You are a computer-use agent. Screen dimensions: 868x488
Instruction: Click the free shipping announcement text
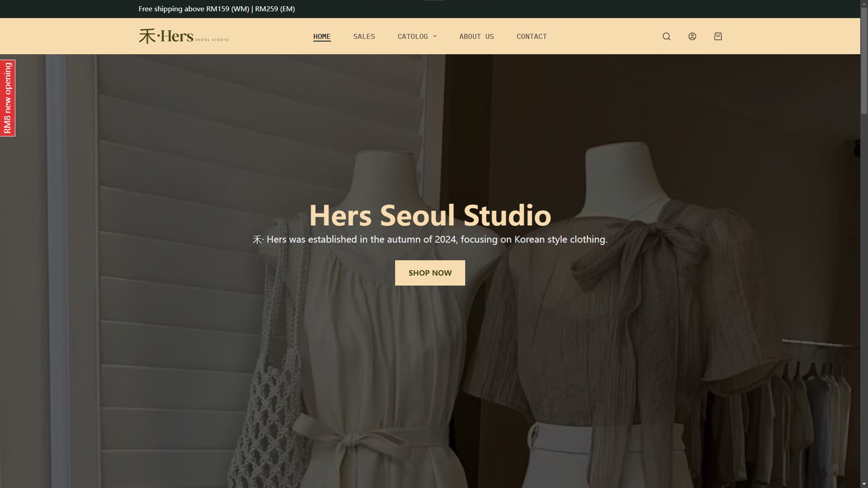click(x=217, y=9)
